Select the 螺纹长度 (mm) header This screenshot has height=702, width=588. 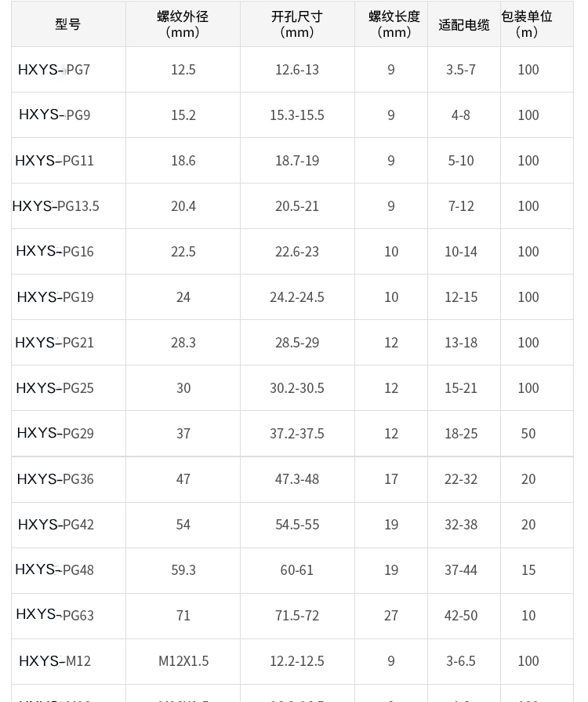391,24
